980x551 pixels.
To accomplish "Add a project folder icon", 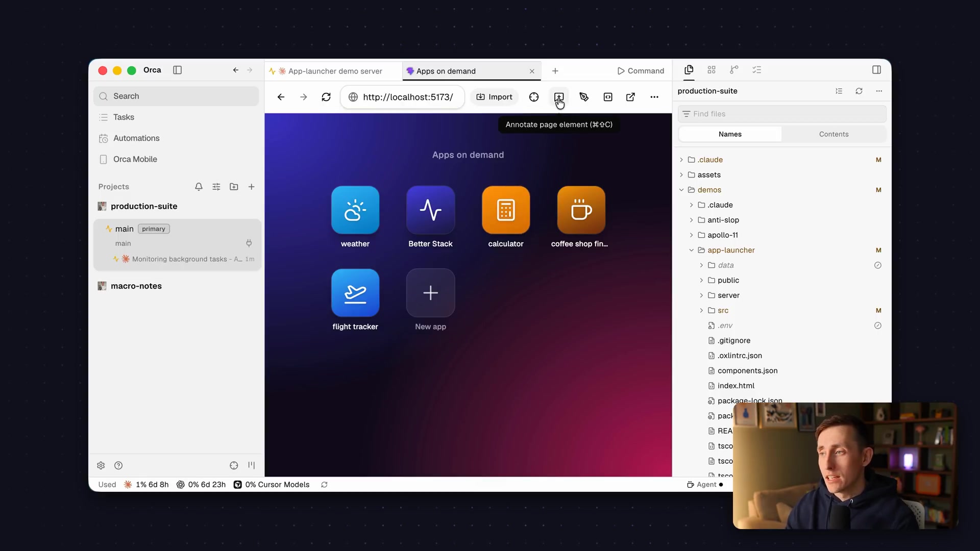I will point(234,187).
